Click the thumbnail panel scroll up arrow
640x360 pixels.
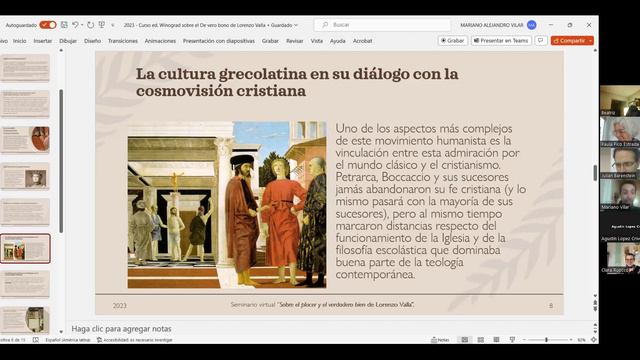(x=61, y=51)
